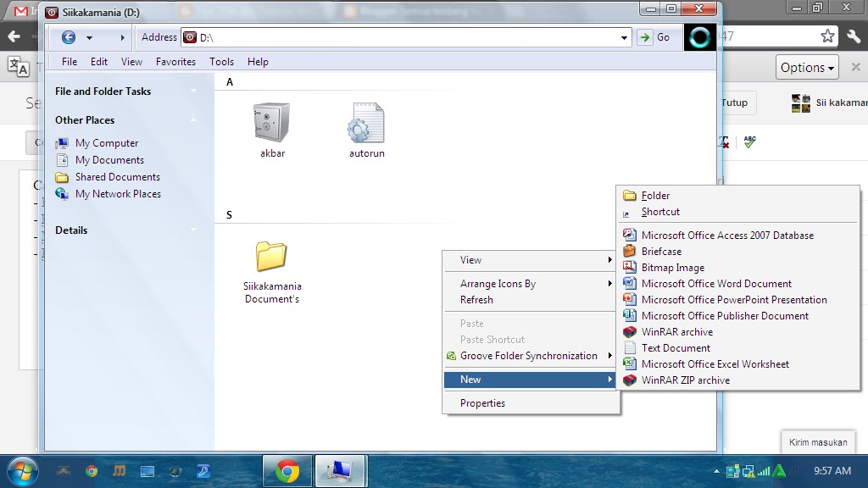Switch to Explorer window taskbar button

point(339,471)
